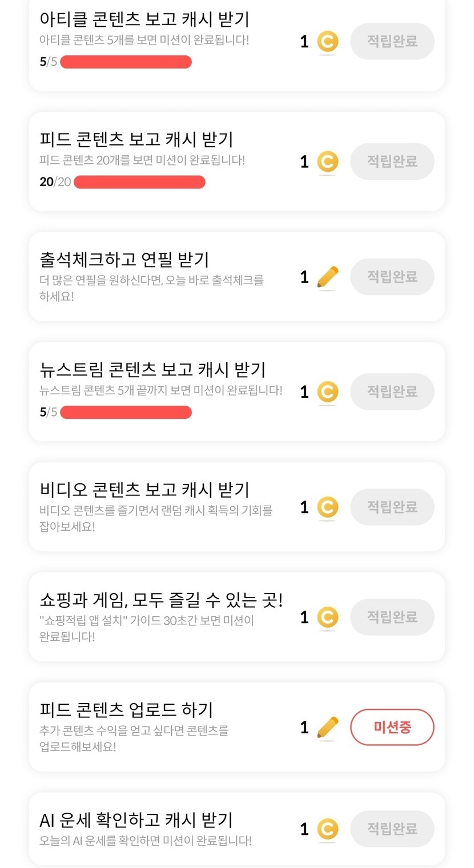Click the coin icon for 아티클 콘텐츠 mission
Viewport: 474px width, 868px height.
point(327,42)
